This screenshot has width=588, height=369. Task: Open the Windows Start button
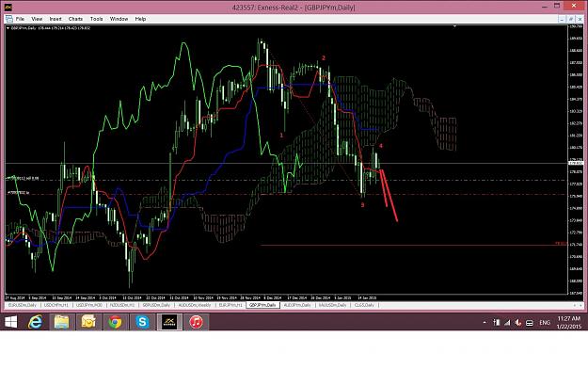coord(10,322)
